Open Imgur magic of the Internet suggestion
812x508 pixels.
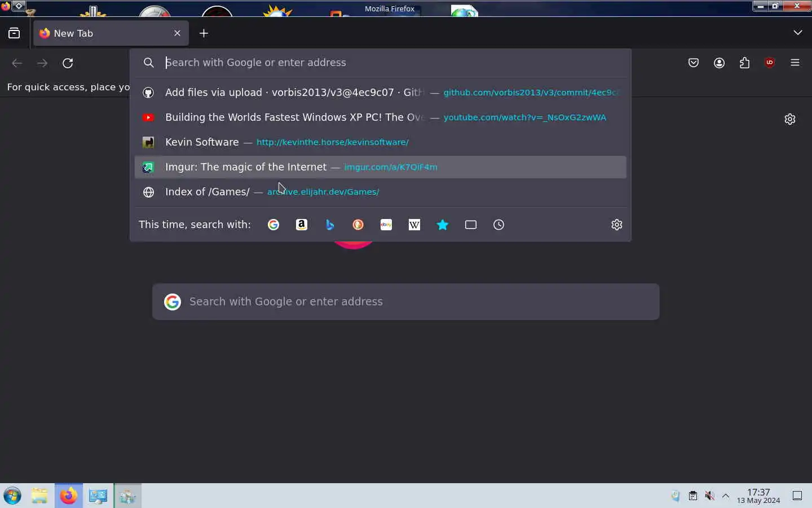coord(381,167)
